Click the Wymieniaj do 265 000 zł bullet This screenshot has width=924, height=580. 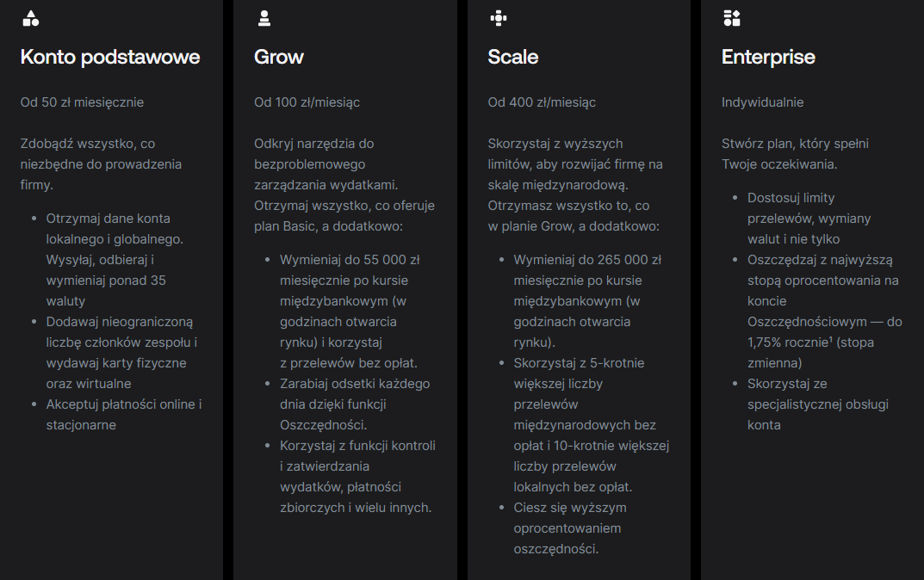pos(587,301)
